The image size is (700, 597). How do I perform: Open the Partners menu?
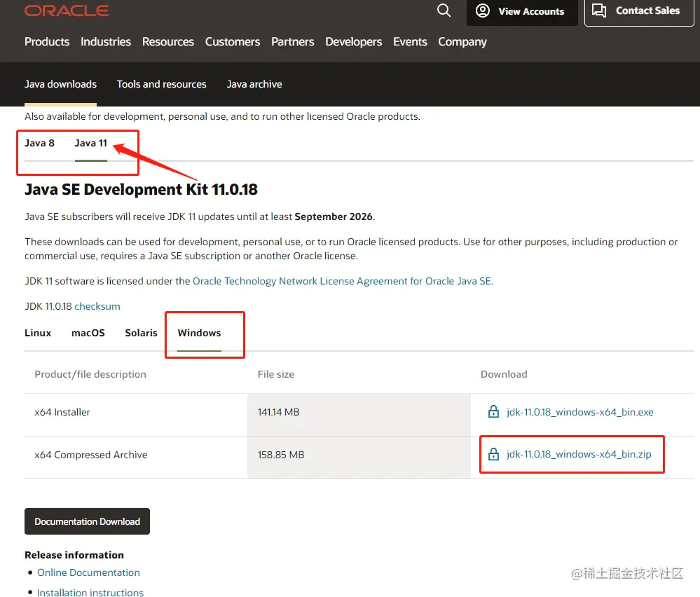point(292,41)
